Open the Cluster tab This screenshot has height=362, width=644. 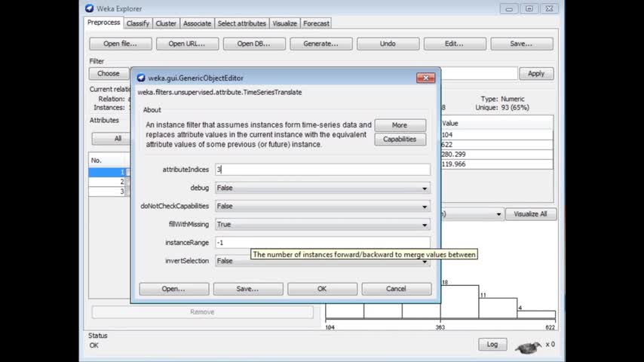coord(166,23)
